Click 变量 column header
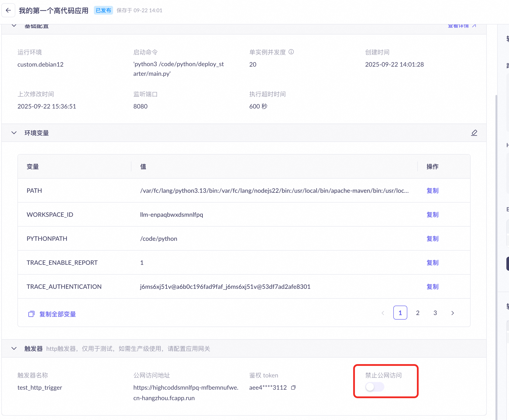The width and height of the screenshot is (509, 420). (33, 167)
